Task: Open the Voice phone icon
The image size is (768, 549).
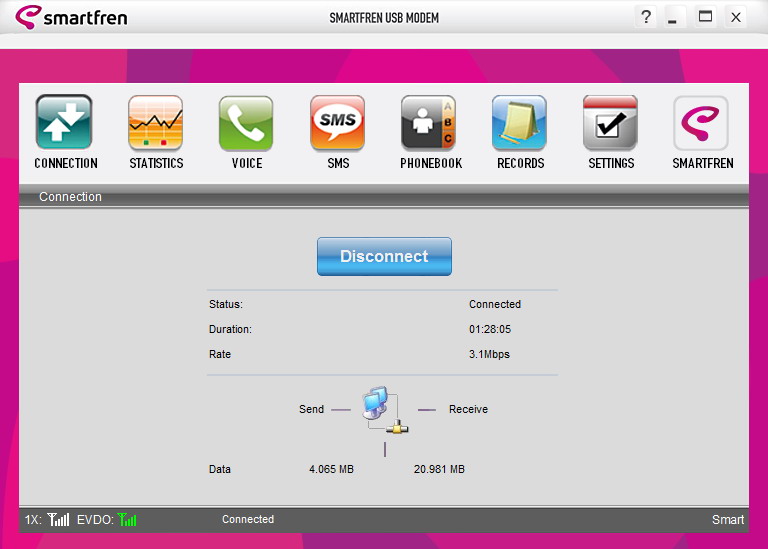Action: tap(246, 123)
